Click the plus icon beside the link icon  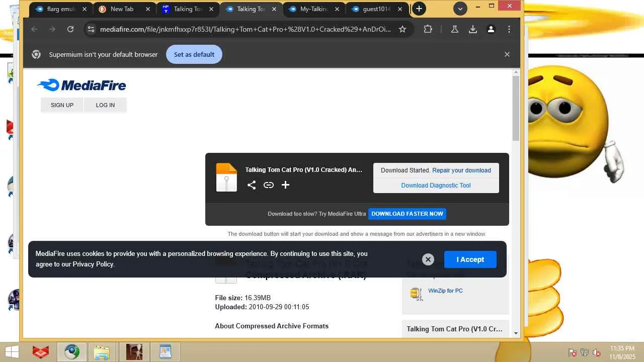point(285,185)
